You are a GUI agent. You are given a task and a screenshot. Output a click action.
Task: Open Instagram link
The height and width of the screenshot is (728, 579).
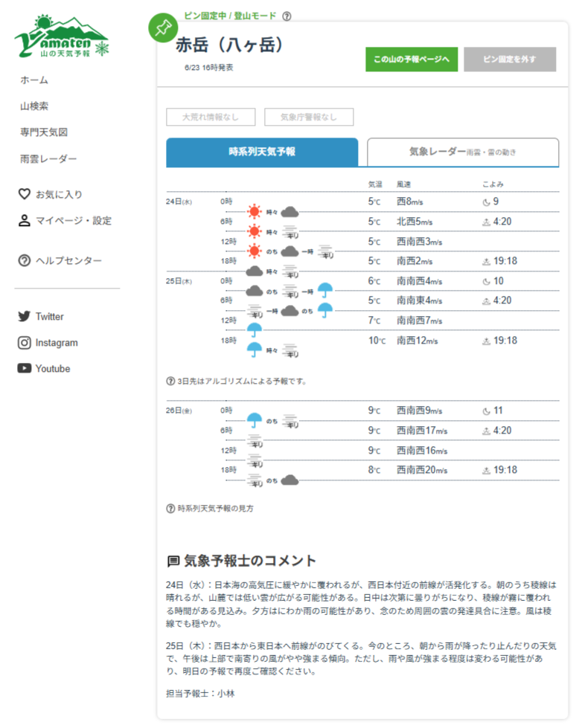[57, 343]
